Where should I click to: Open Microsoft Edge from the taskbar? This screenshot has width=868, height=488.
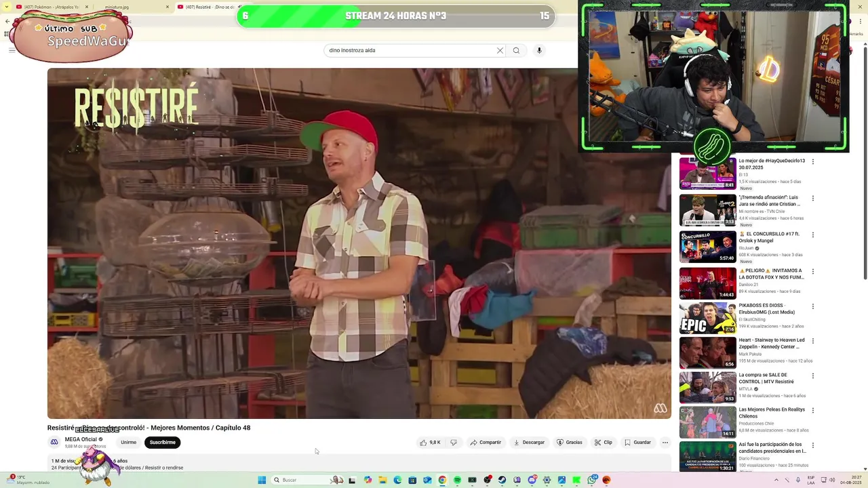(398, 480)
